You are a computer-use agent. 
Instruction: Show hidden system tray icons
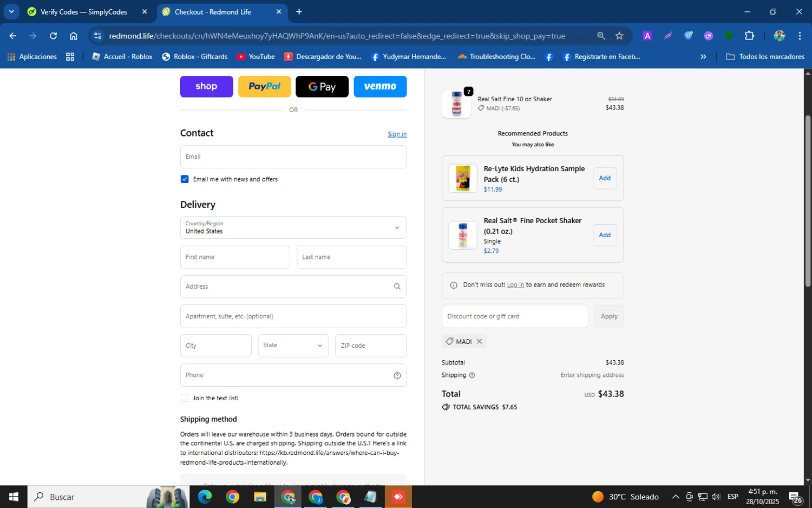[676, 497]
